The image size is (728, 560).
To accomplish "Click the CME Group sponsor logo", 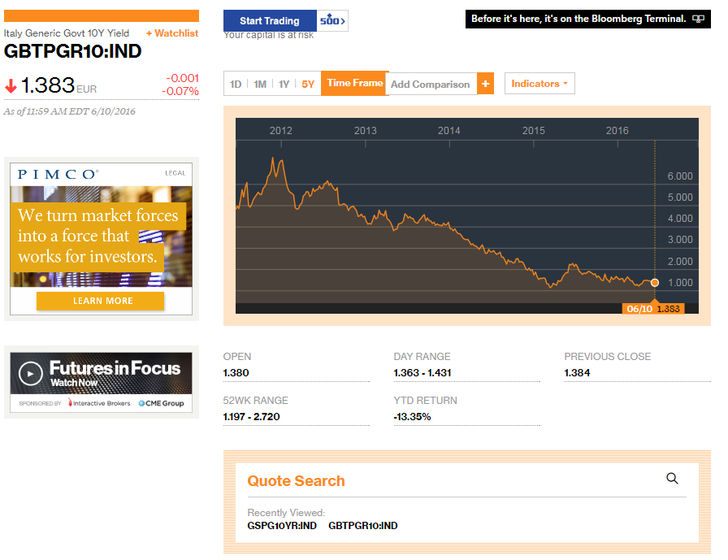I will (x=161, y=403).
